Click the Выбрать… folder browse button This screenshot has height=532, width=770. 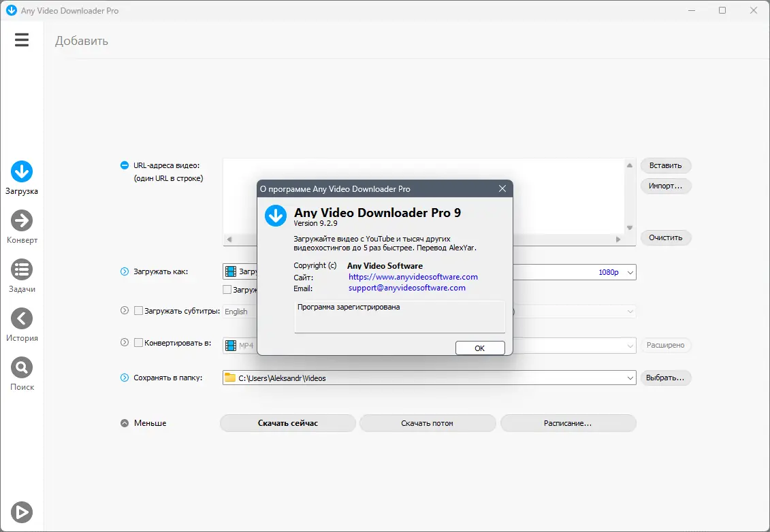[x=665, y=378]
